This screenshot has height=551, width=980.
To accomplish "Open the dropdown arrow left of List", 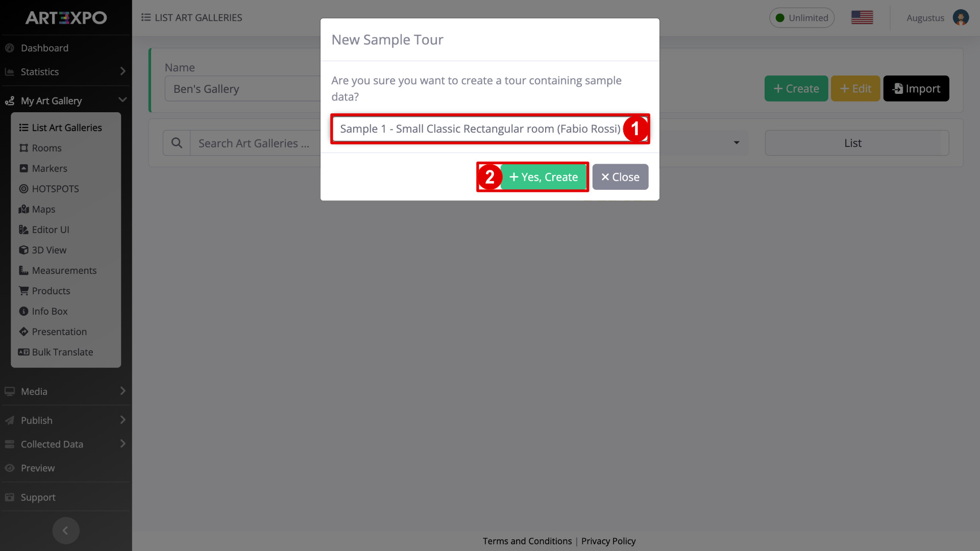I will click(x=737, y=143).
